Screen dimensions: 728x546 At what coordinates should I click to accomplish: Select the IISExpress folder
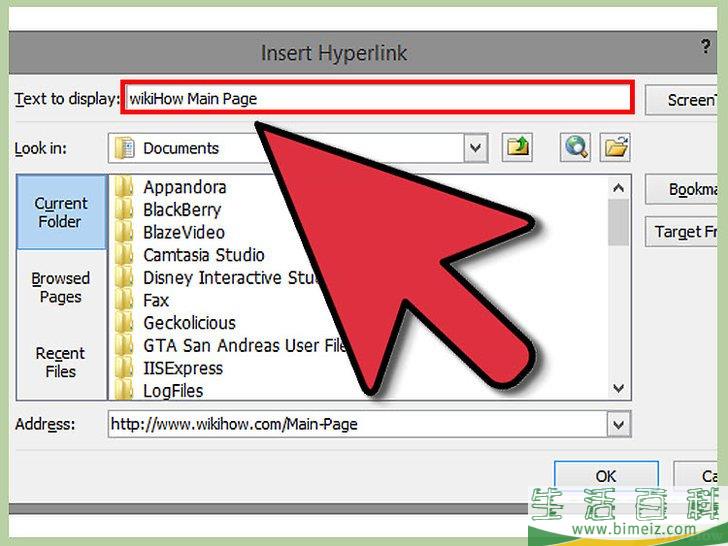169,368
